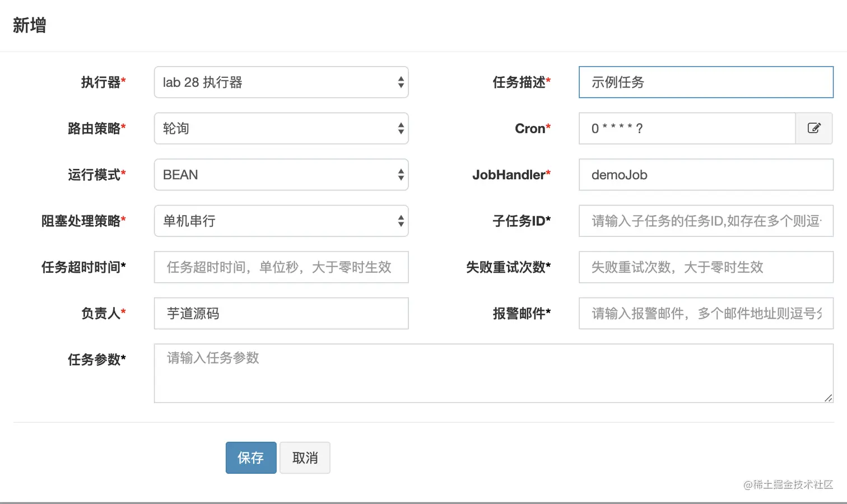Click the 负责人 input containing 芋道源码
The height and width of the screenshot is (504, 847).
(x=281, y=313)
